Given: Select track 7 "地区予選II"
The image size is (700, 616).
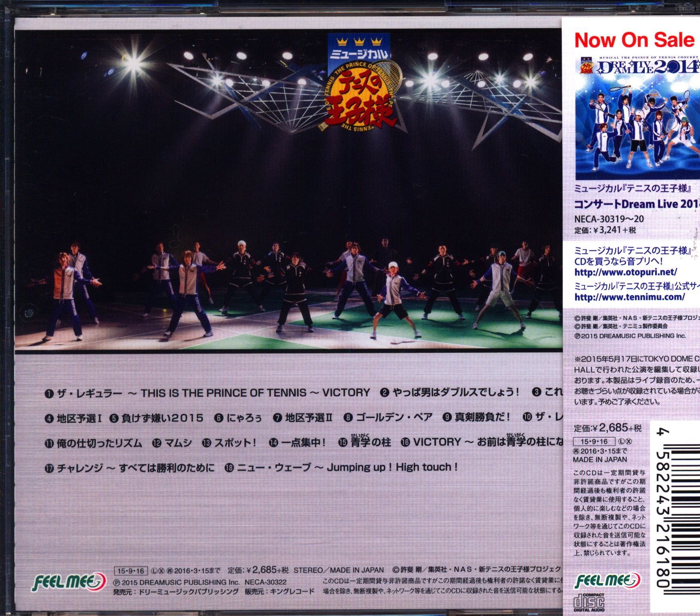Looking at the screenshot, I should [303, 418].
